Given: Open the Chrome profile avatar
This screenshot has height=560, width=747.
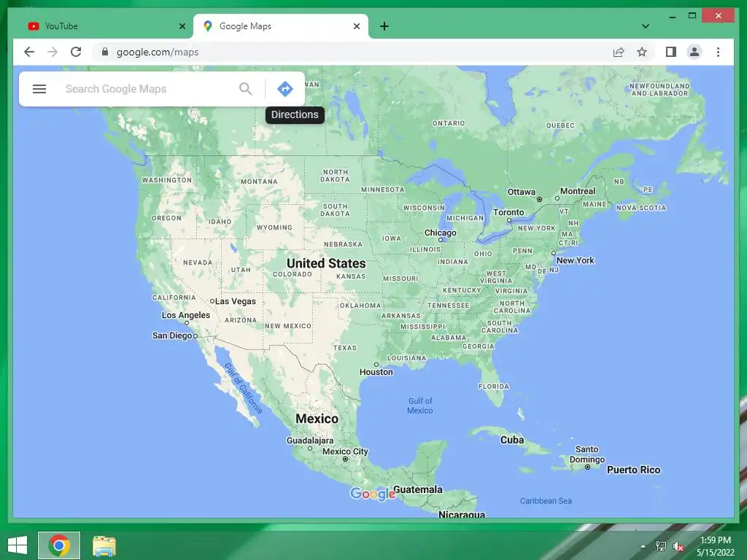Looking at the screenshot, I should pyautogui.click(x=694, y=52).
